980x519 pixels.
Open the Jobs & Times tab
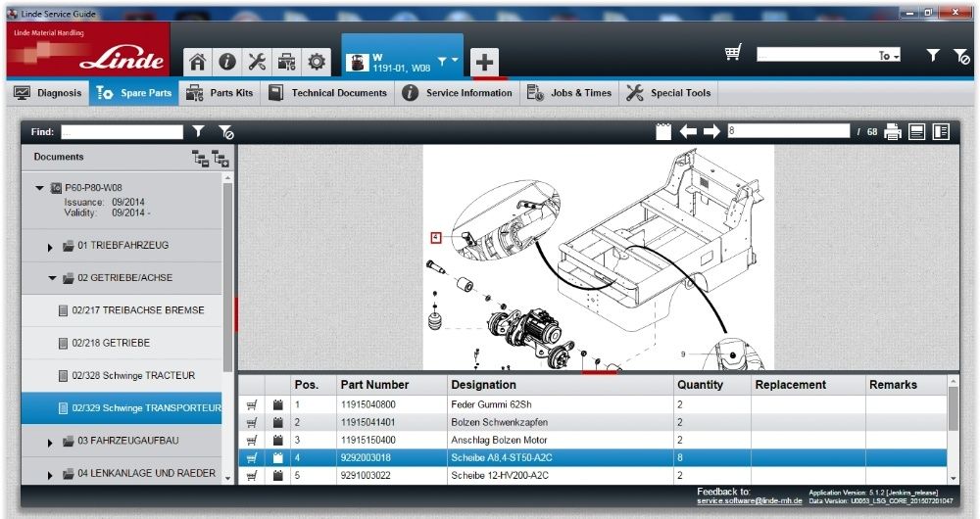tap(568, 93)
